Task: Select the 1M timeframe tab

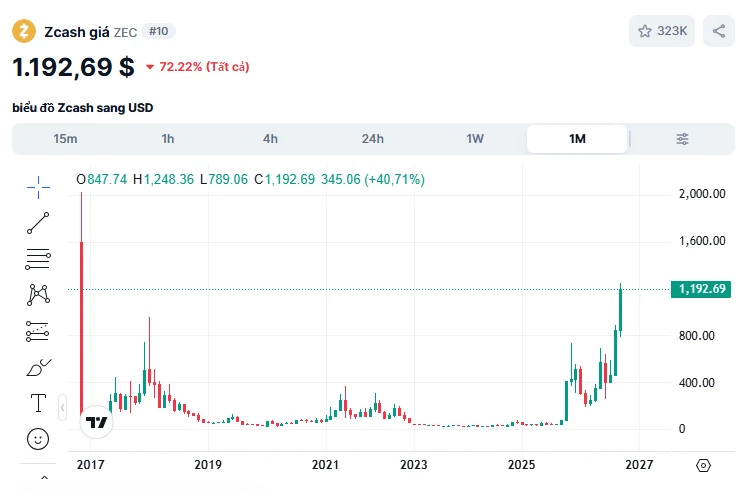Action: tap(577, 139)
